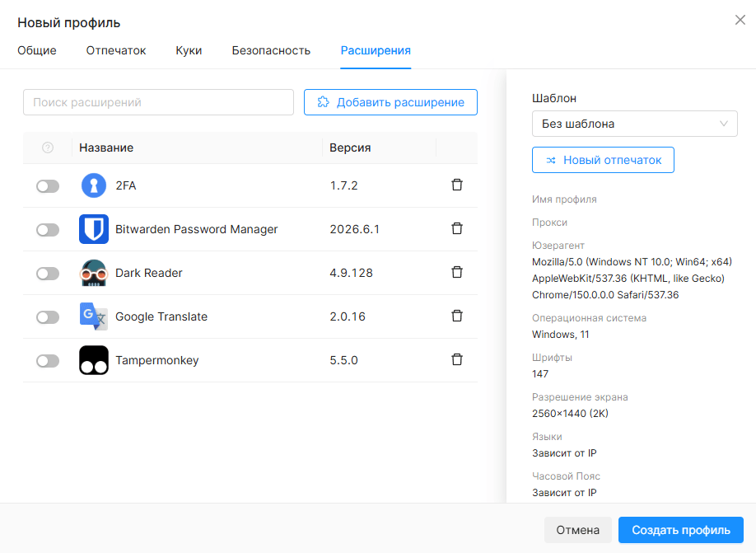Delete the 2FA extension with trash icon
Viewport: 756px width, 553px height.
456,185
